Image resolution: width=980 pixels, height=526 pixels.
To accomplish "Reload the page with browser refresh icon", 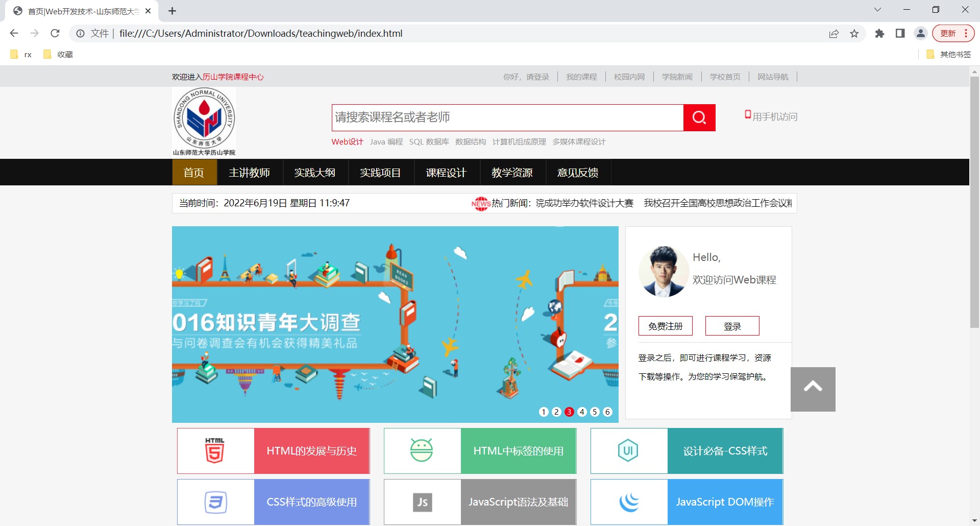I will coord(55,33).
